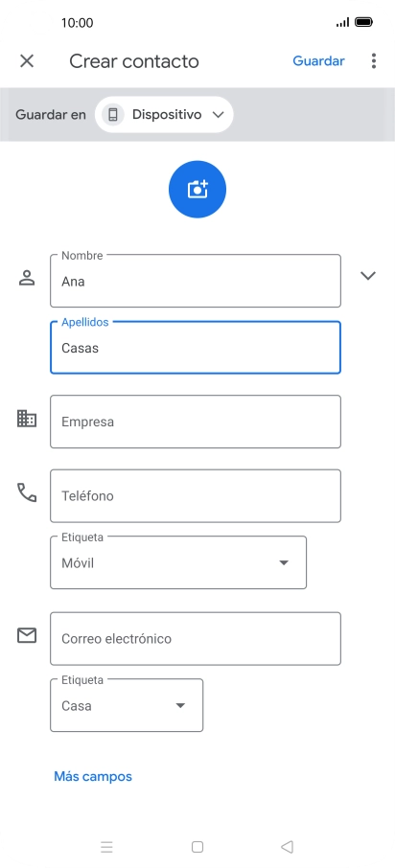Open the Casa email label dropdown

click(127, 705)
